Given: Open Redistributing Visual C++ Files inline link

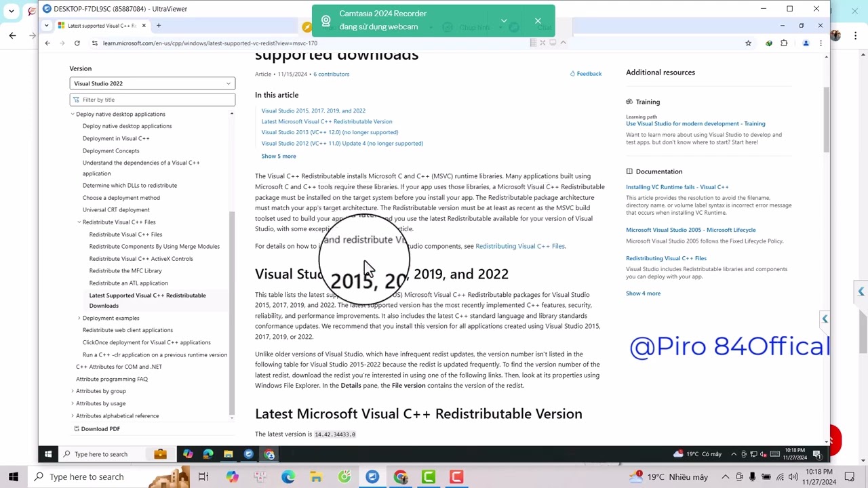Looking at the screenshot, I should [520, 246].
